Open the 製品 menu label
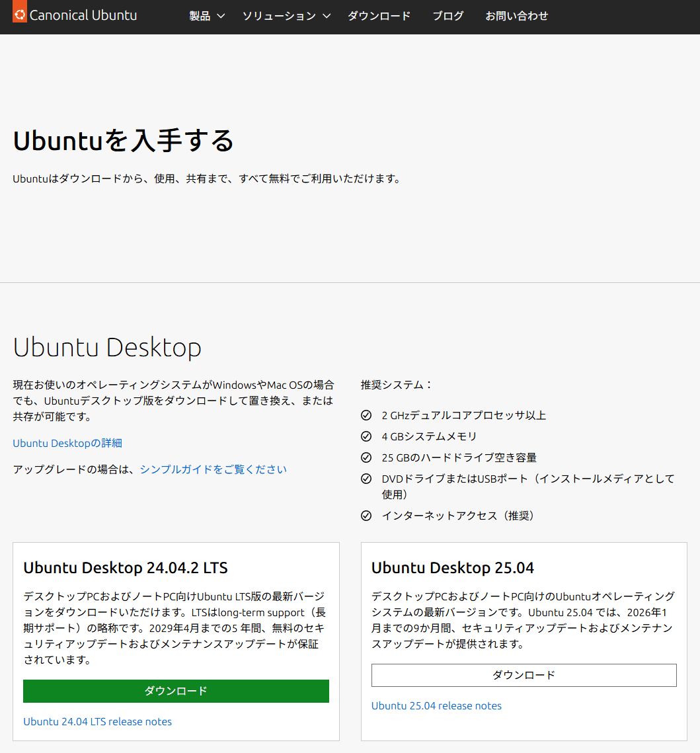 [x=200, y=16]
